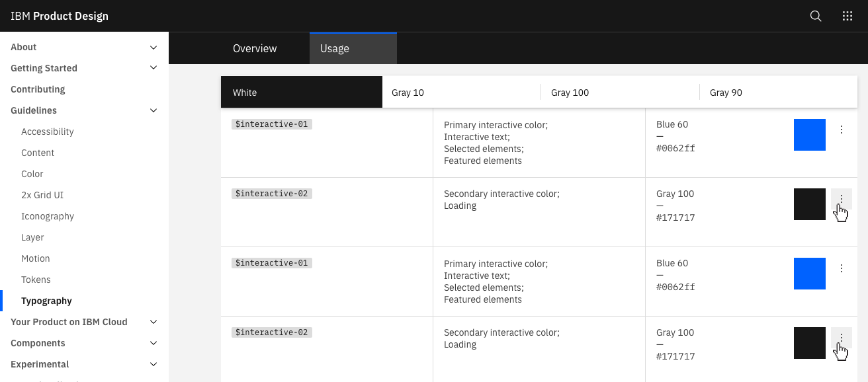This screenshot has width=868, height=382.
Task: Select the Gray 10 theme tab
Action: (408, 93)
